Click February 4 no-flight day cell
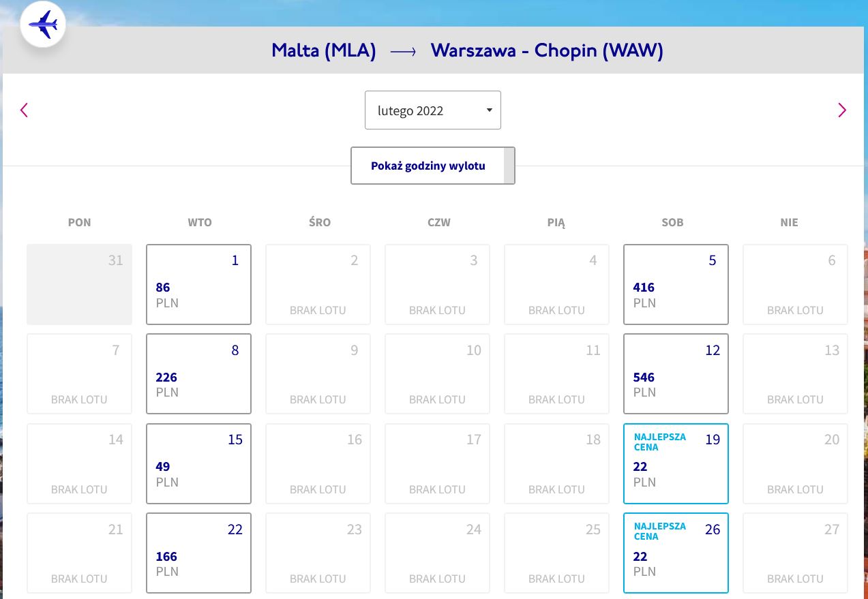The width and height of the screenshot is (868, 599). click(x=556, y=284)
